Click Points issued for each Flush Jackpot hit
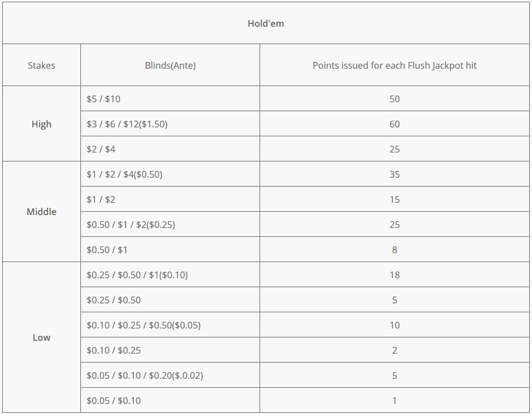The image size is (532, 414). coord(394,65)
